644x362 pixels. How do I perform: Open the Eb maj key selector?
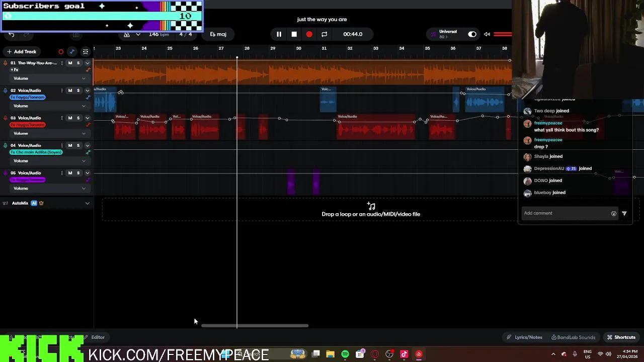tap(218, 34)
